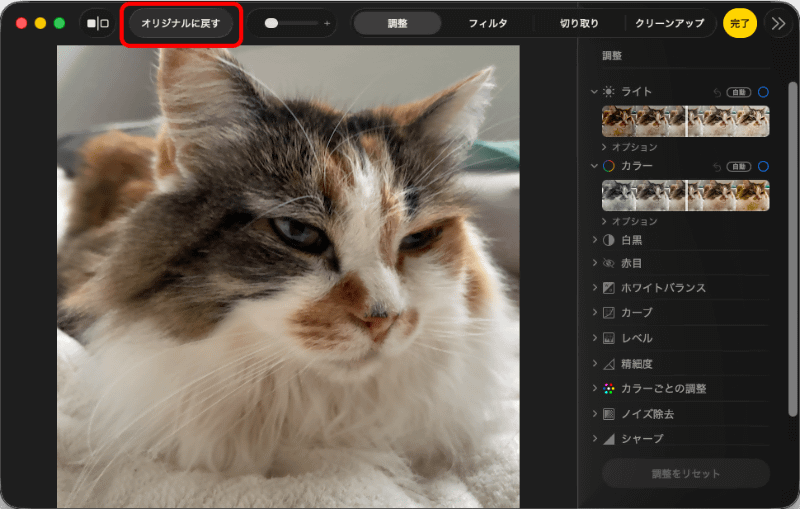
Task: Undo ライト adjustment with its revert arrow
Action: 717,92
